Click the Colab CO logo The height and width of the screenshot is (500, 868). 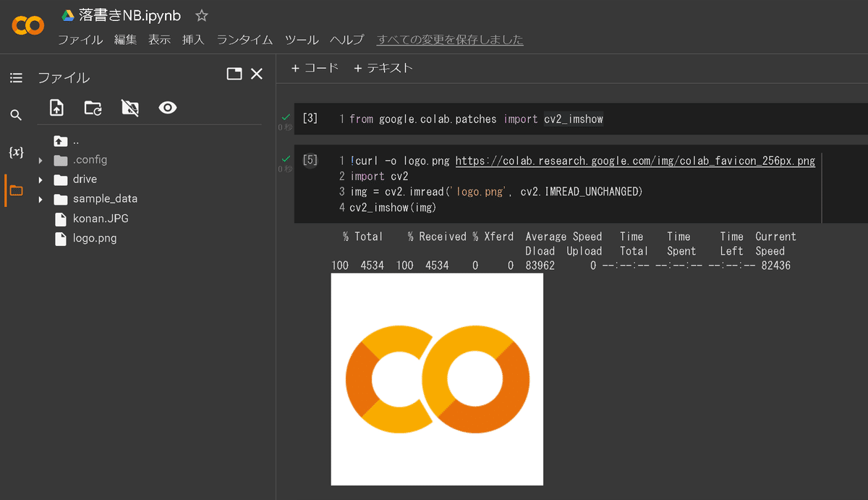[27, 25]
